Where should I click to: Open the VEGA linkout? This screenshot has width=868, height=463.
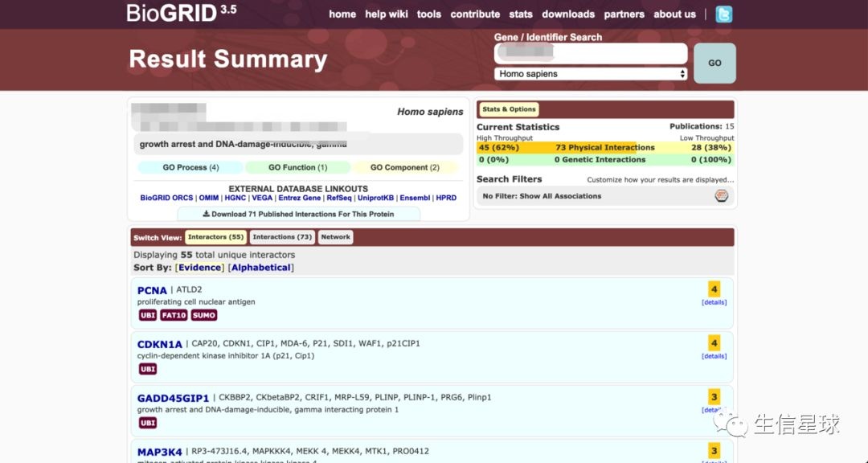[262, 198]
